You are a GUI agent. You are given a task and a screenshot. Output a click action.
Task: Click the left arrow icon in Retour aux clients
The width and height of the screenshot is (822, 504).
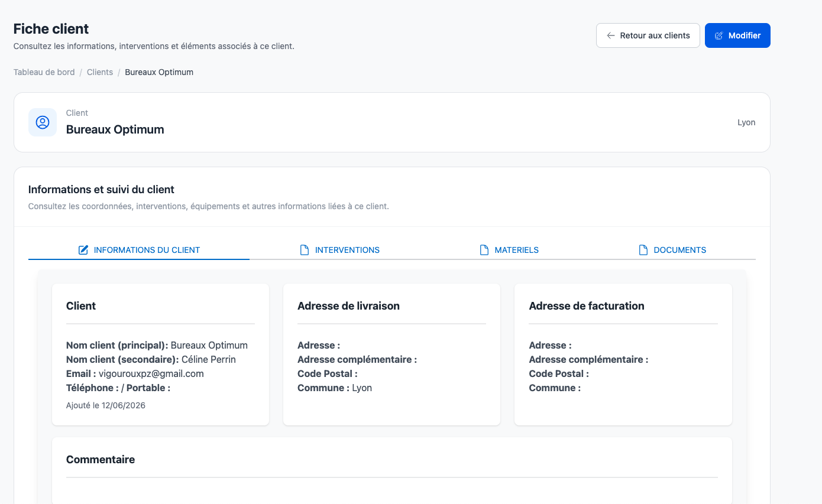pos(611,35)
